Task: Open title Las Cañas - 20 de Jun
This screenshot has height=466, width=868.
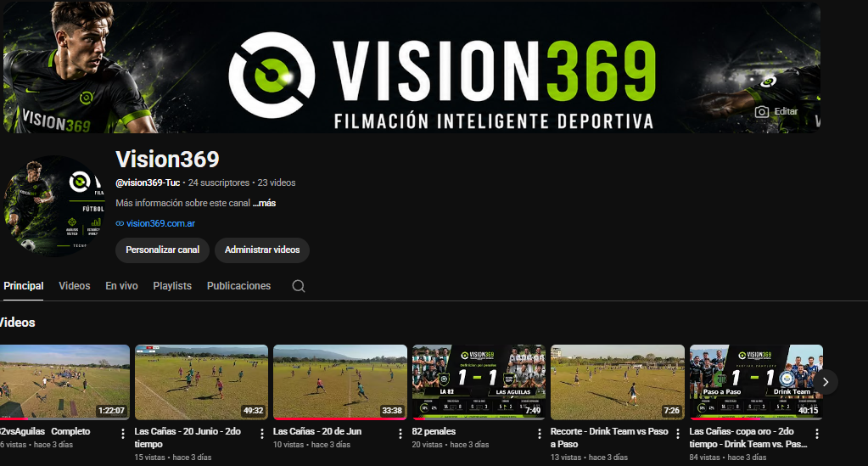Action: tap(317, 431)
